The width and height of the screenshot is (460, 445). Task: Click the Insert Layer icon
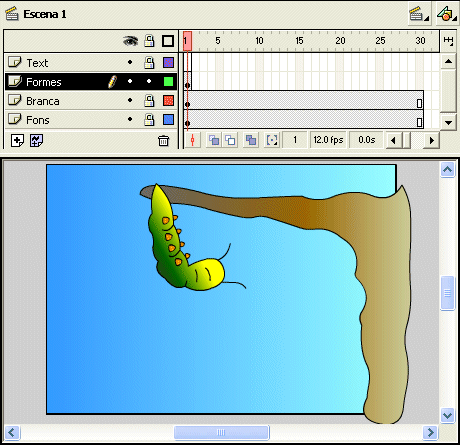point(17,141)
